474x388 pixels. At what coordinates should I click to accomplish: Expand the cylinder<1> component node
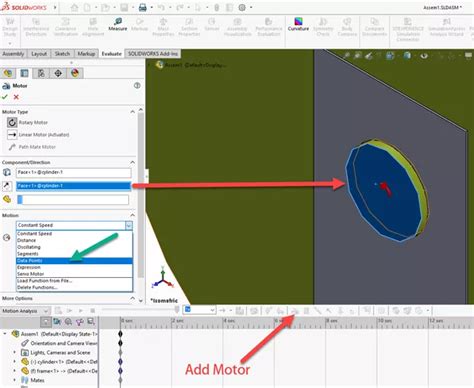(14, 361)
